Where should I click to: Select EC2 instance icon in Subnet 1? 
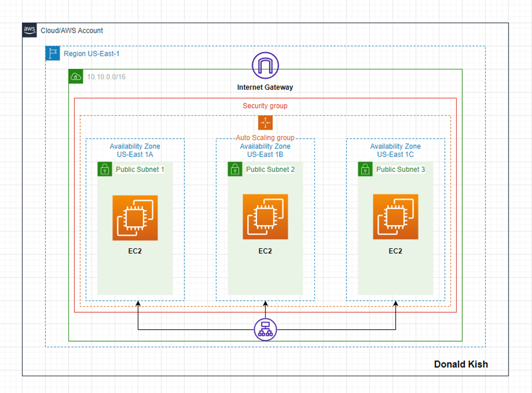coord(135,218)
